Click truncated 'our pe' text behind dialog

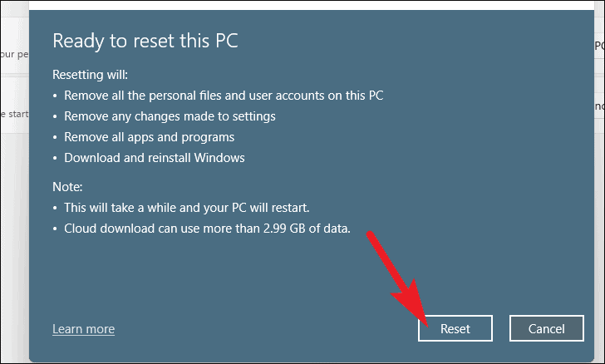(x=14, y=54)
